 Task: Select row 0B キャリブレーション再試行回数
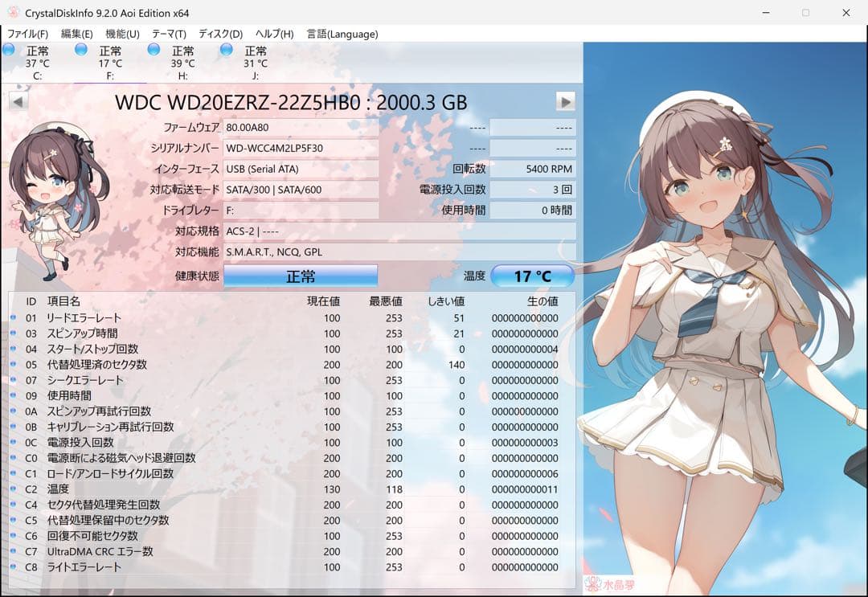click(x=292, y=427)
